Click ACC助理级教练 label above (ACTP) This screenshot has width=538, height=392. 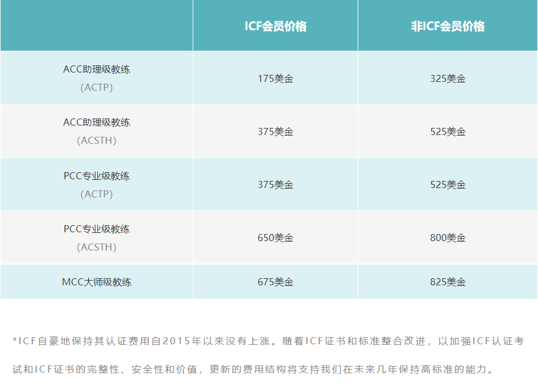pyautogui.click(x=97, y=69)
